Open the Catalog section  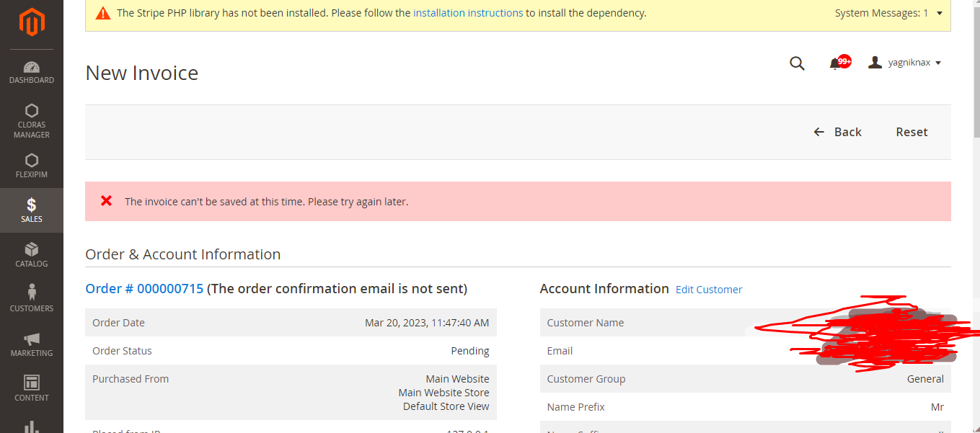coord(31,254)
